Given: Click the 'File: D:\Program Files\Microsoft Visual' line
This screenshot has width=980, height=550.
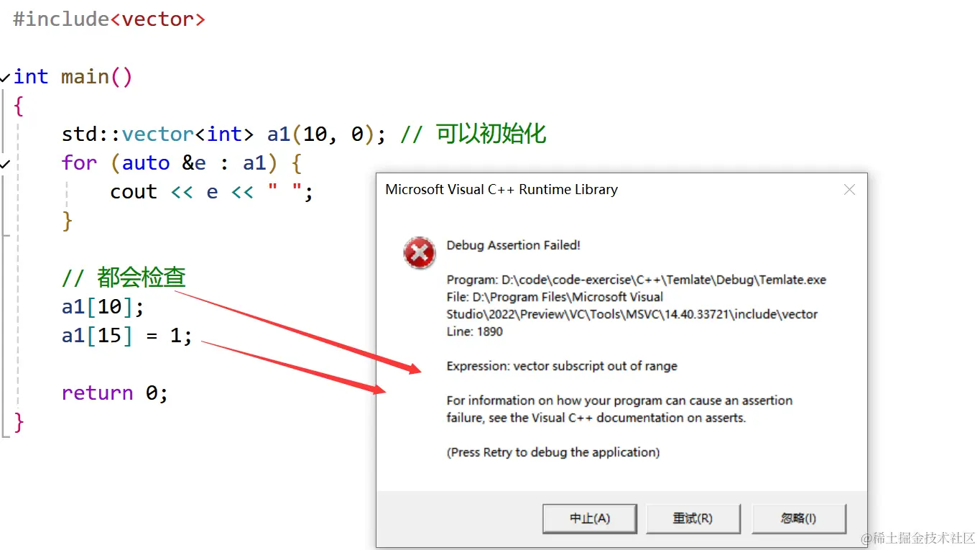Looking at the screenshot, I should pyautogui.click(x=555, y=297).
